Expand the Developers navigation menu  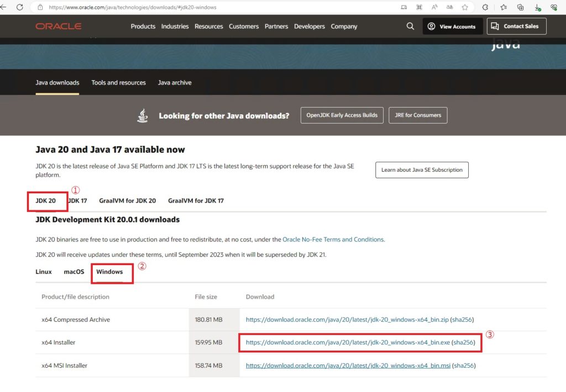pyautogui.click(x=310, y=27)
